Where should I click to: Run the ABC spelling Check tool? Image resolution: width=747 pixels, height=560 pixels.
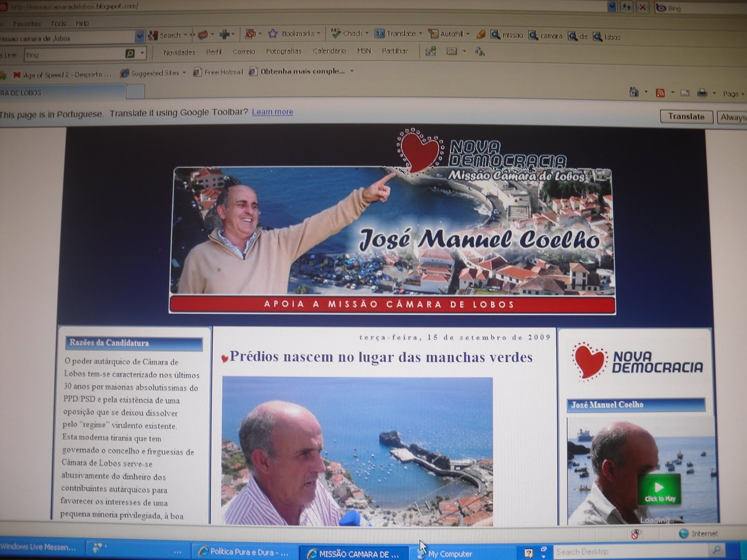click(347, 33)
